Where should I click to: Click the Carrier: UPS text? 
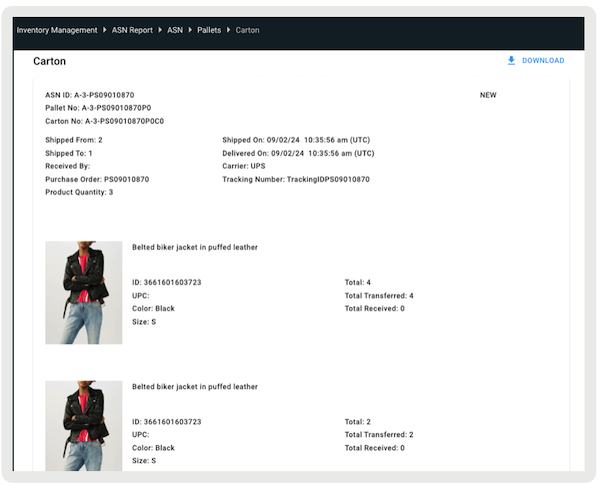coord(244,166)
